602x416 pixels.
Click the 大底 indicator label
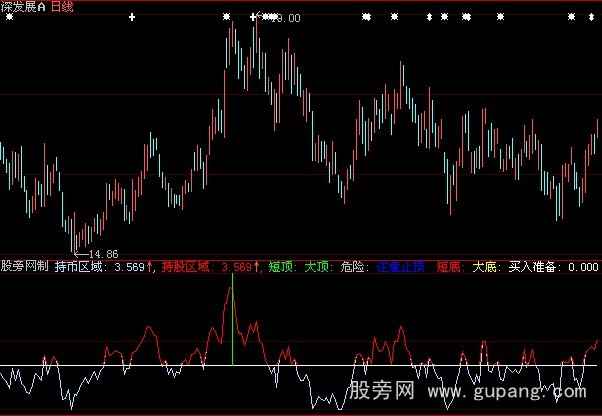[485, 267]
